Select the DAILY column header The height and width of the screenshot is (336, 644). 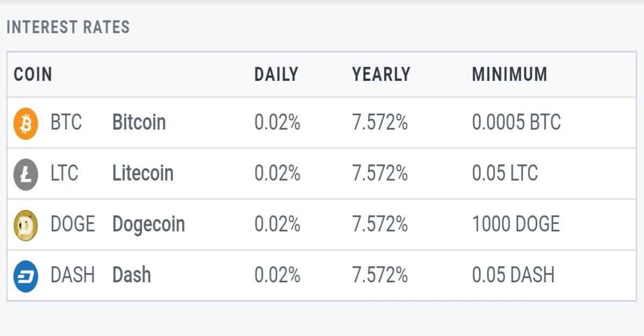[276, 74]
